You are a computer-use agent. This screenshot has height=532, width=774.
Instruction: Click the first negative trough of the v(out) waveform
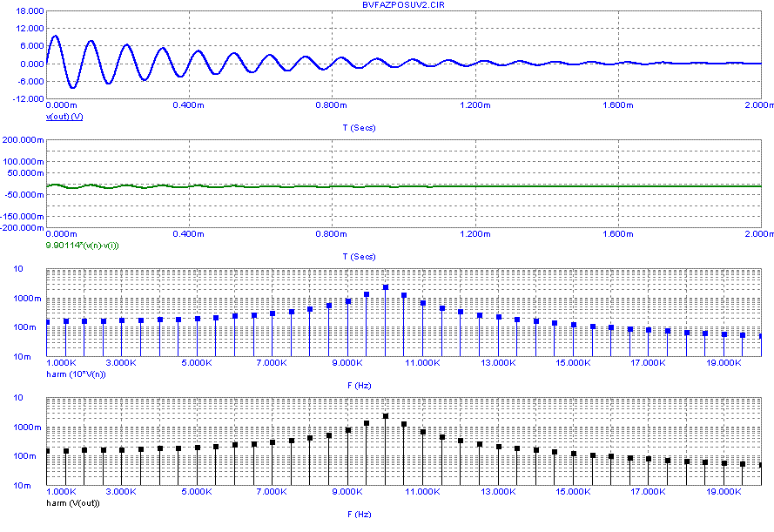click(x=72, y=87)
